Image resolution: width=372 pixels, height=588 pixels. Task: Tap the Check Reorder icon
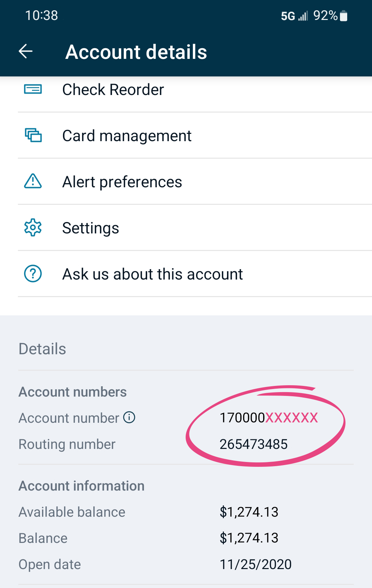[x=33, y=90]
